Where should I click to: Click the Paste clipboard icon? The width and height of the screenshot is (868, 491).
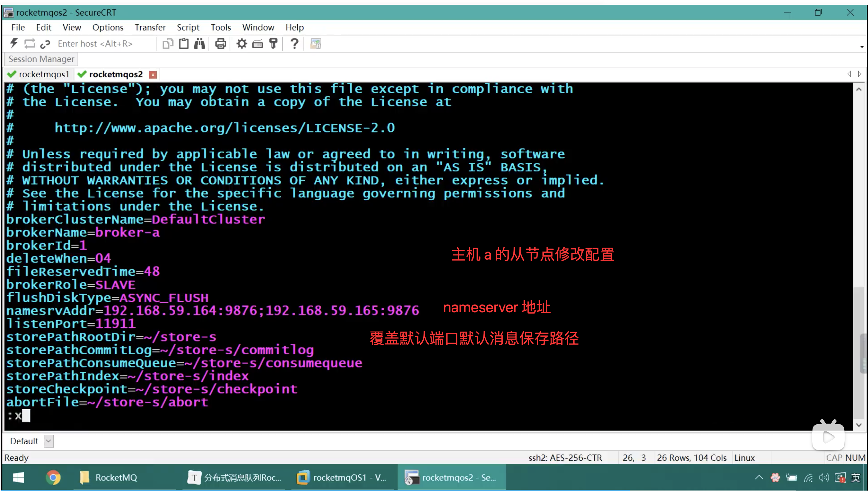(184, 43)
